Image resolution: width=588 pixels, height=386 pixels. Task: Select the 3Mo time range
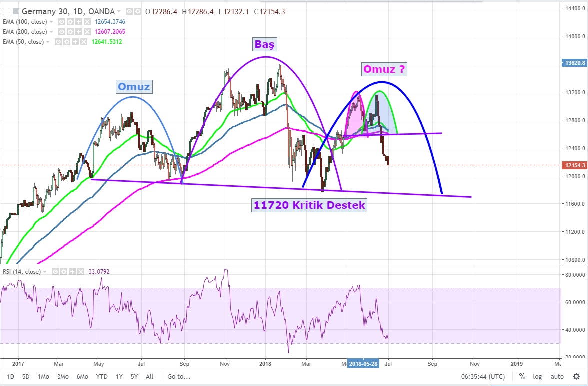click(63, 376)
